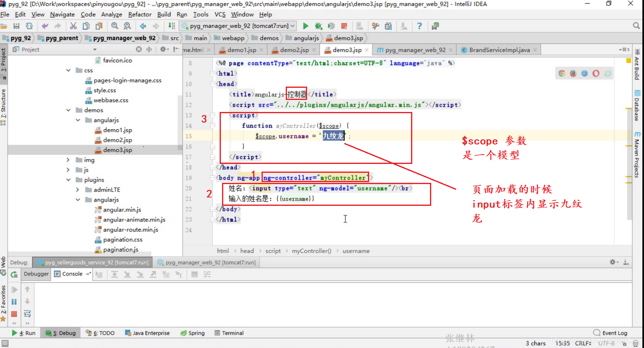Click Step Into icon in debugger toolbar

pos(127,274)
